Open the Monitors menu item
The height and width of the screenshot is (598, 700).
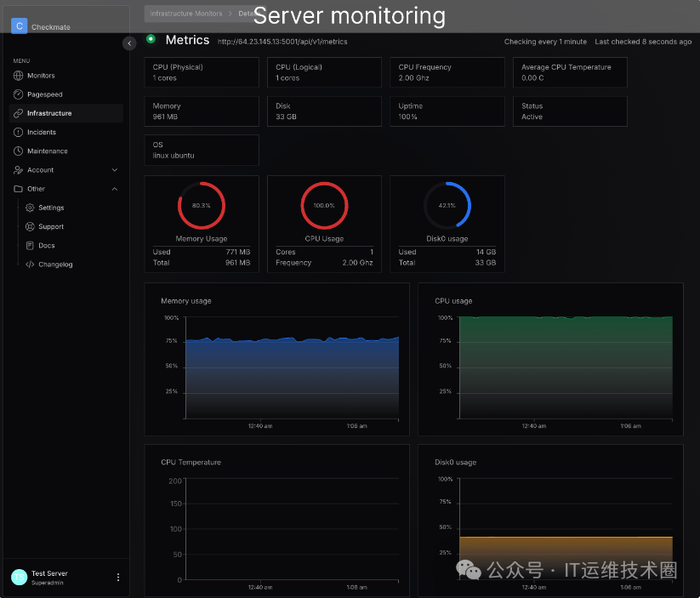(x=65, y=76)
